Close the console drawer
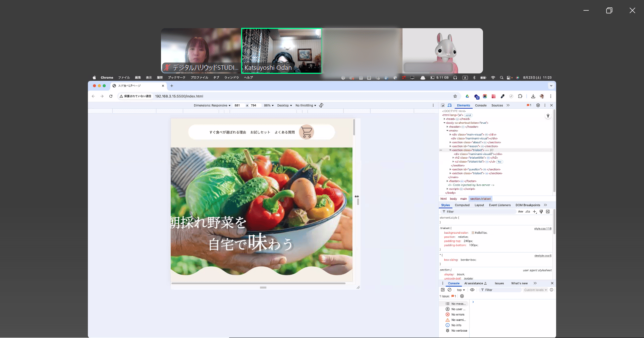This screenshot has width=644, height=338. click(552, 283)
